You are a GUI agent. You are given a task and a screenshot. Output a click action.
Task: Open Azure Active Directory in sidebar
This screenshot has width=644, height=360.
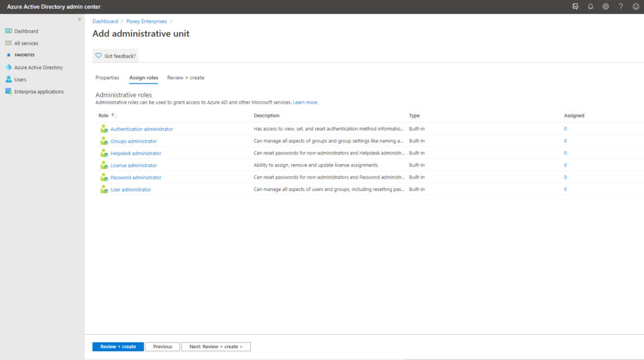[x=38, y=67]
